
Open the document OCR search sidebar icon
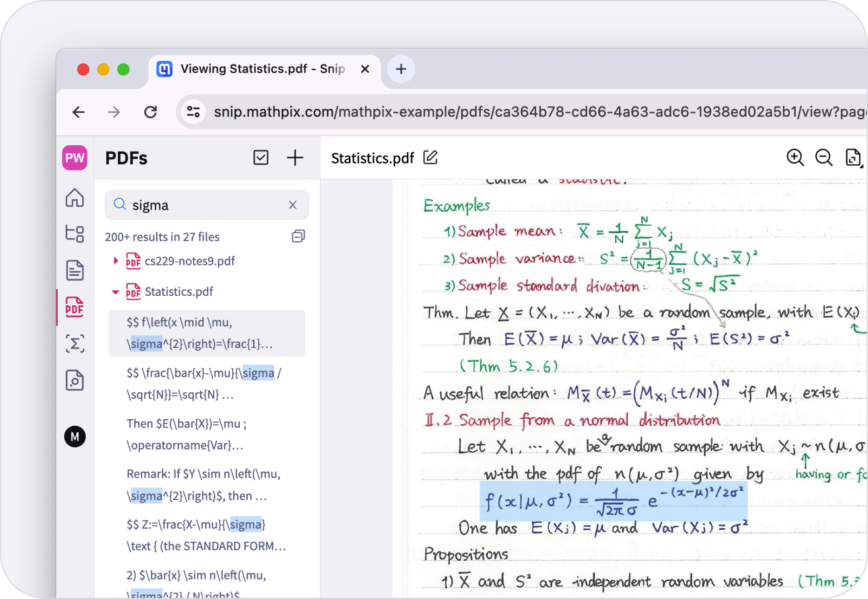point(74,380)
